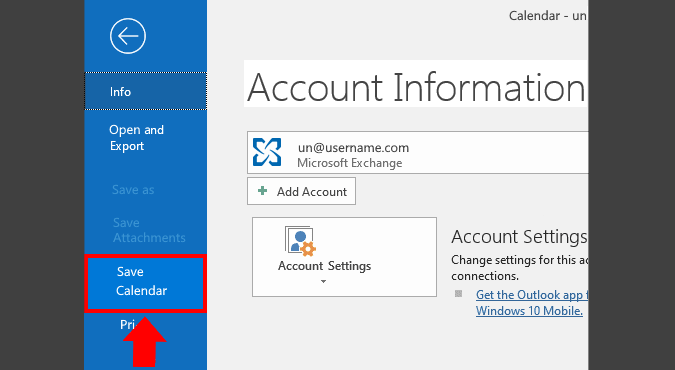Image resolution: width=675 pixels, height=370 pixels.
Task: Go back using the circled arrow icon
Action: pos(128,36)
